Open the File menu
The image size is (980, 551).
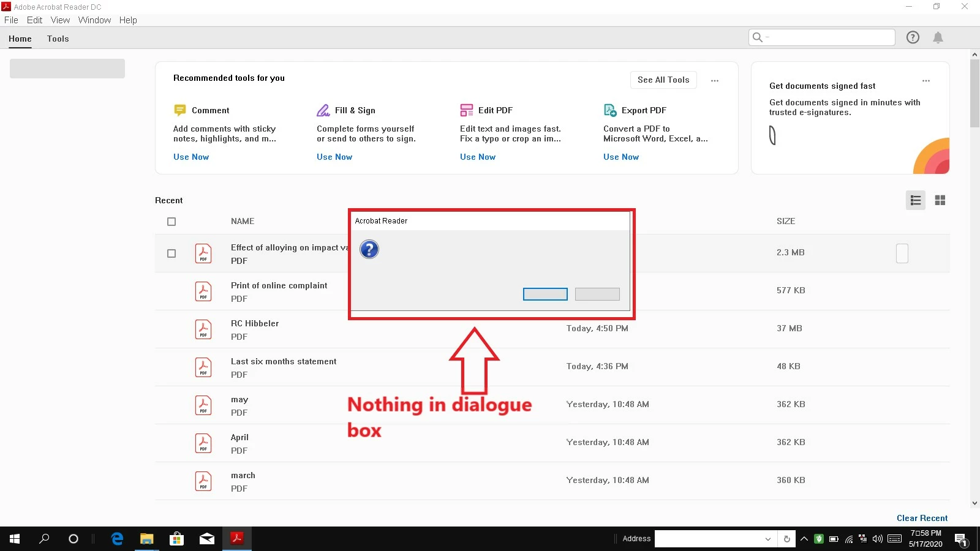tap(11, 20)
